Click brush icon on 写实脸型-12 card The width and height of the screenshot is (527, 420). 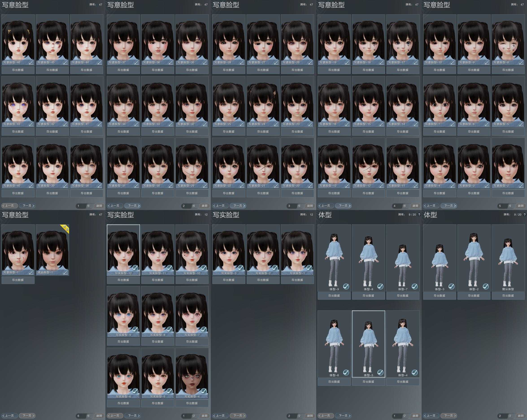click(135, 268)
